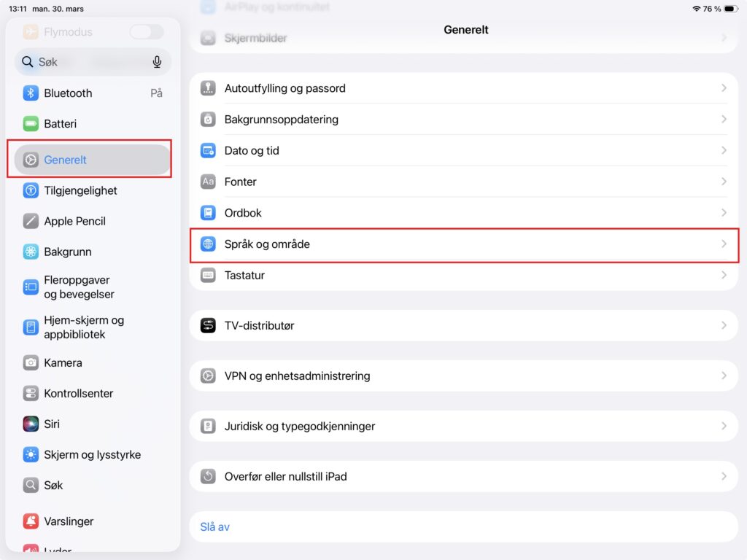Expand TV-distributør row chevron
The image size is (747, 560).
pyautogui.click(x=724, y=326)
